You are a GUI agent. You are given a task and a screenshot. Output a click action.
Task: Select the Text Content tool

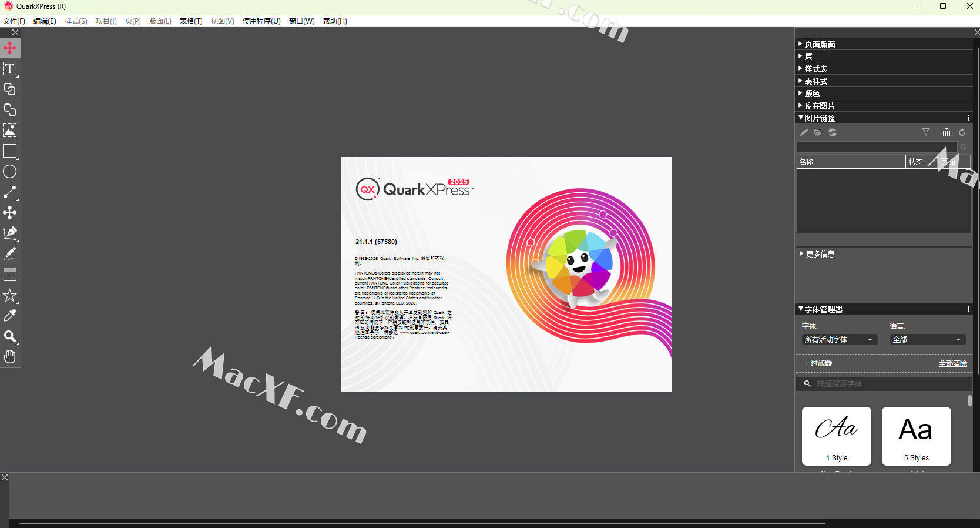coord(10,69)
